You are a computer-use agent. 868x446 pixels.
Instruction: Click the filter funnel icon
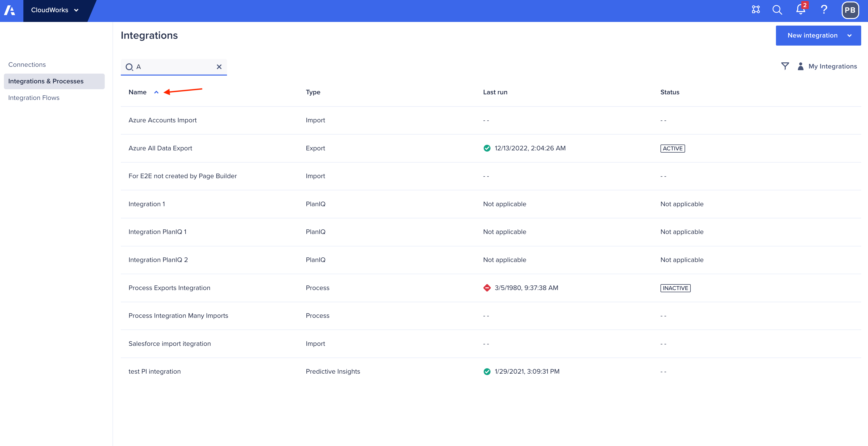coord(785,66)
